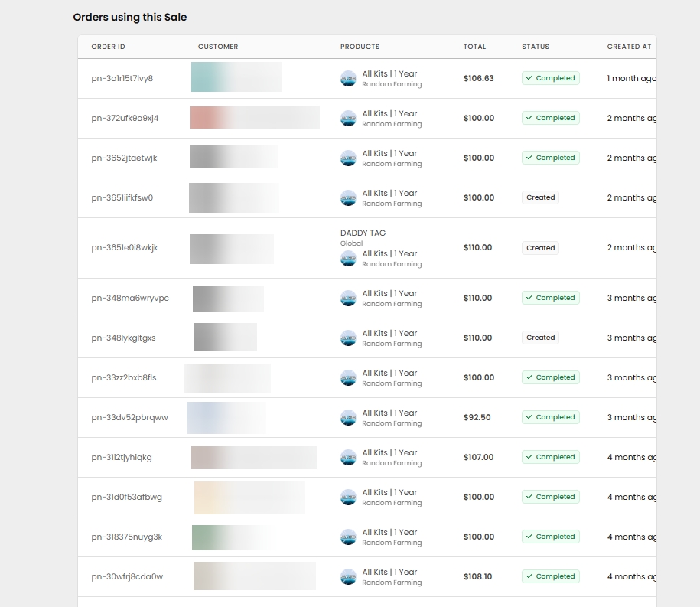The height and width of the screenshot is (607, 700).
Task: Click the Created At column header
Action: coord(629,47)
